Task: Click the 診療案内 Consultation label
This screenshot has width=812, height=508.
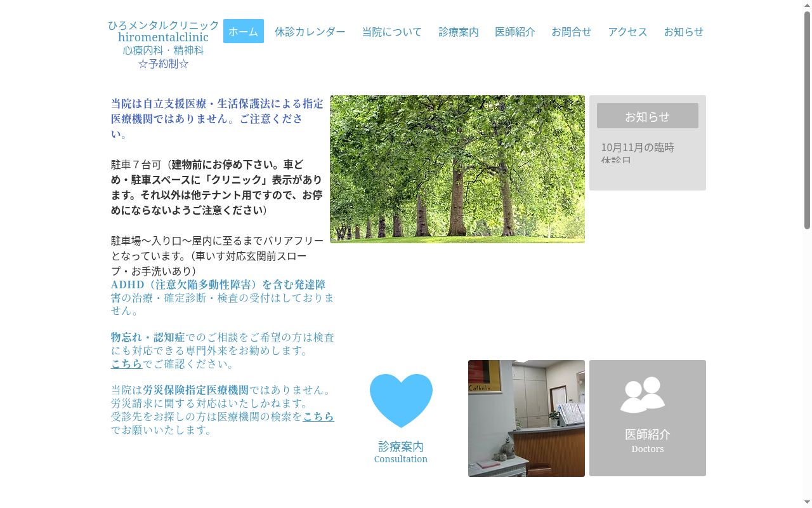Action: (401, 452)
